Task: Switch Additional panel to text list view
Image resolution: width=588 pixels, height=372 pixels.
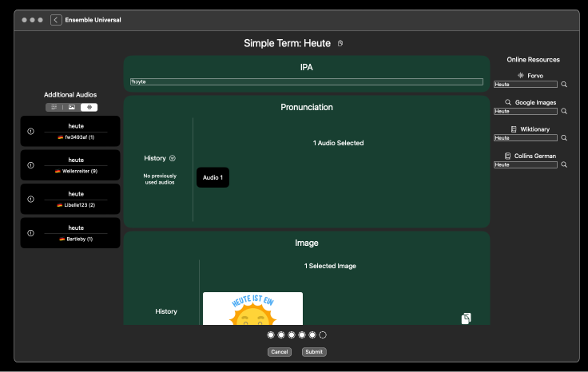Action: coord(54,107)
